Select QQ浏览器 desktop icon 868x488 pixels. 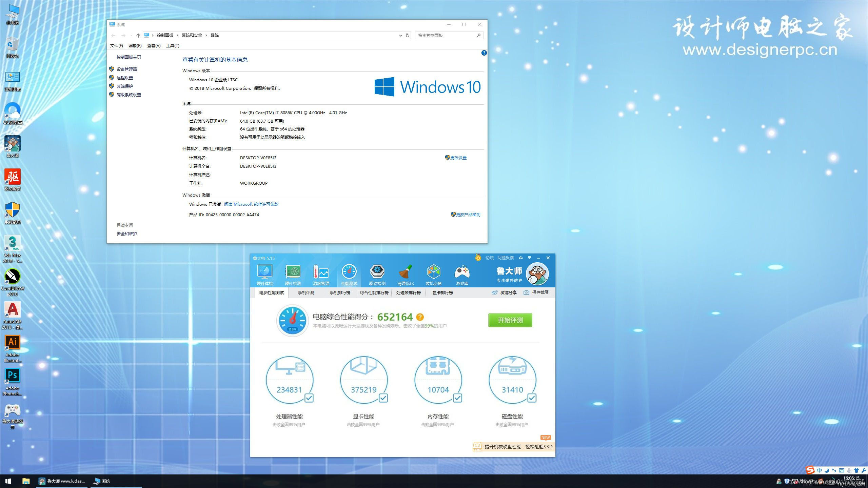click(13, 114)
